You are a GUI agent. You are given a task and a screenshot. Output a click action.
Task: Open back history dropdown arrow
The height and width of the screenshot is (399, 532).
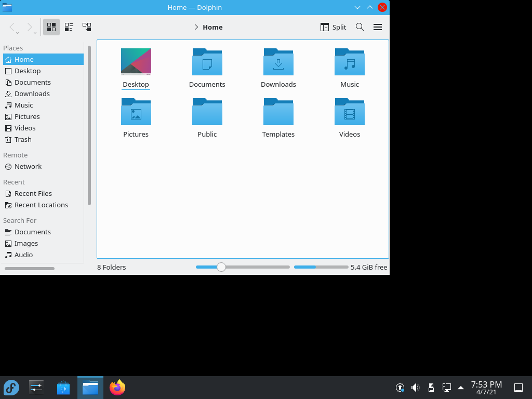point(17,33)
